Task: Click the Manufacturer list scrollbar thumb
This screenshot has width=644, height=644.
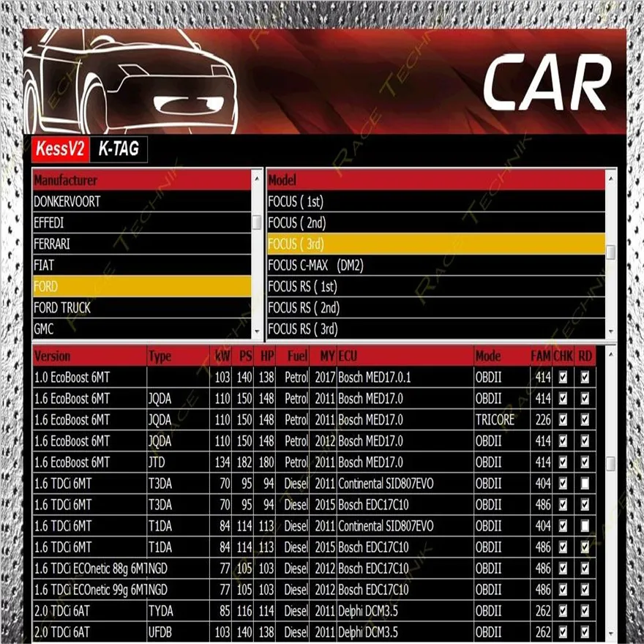Action: point(257,222)
